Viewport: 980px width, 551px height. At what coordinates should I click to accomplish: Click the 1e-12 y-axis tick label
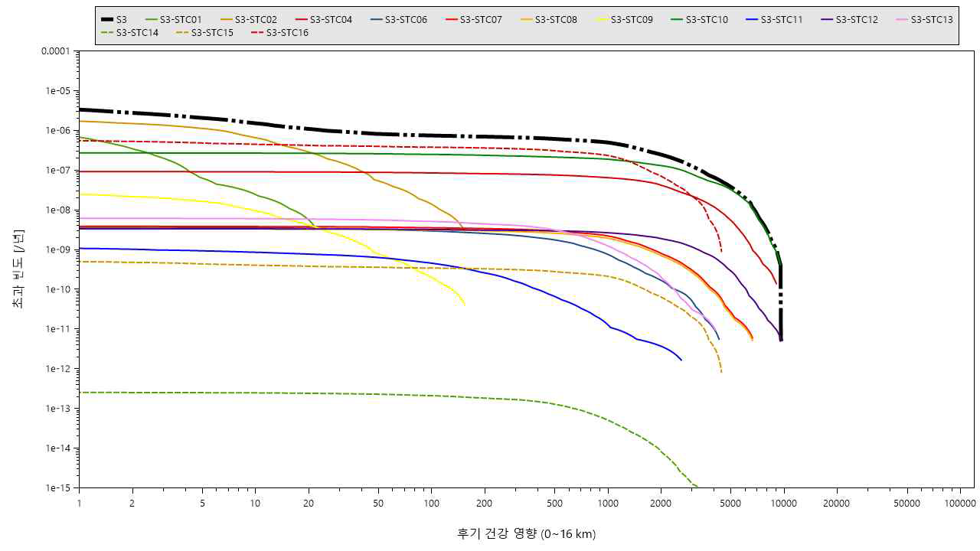[58, 369]
